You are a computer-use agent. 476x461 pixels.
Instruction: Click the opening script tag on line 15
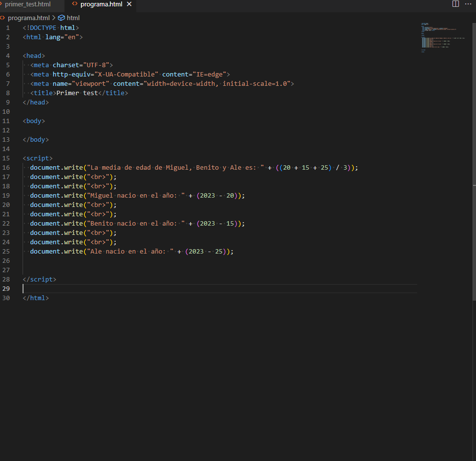coord(37,158)
